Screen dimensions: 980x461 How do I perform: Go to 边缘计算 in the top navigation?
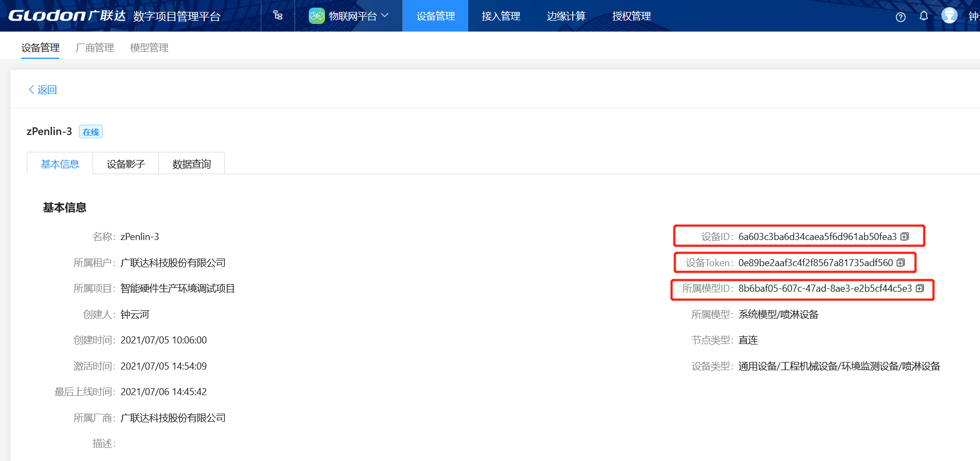point(566,16)
